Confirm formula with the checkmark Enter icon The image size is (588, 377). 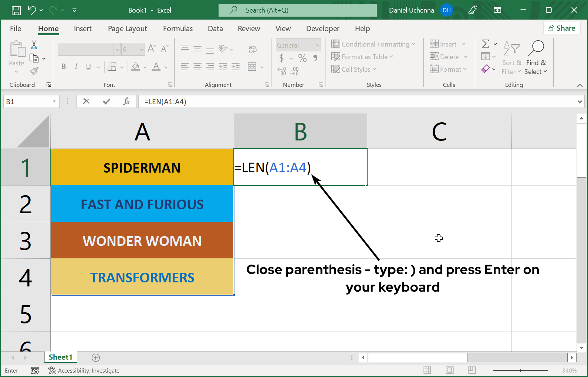tap(107, 101)
